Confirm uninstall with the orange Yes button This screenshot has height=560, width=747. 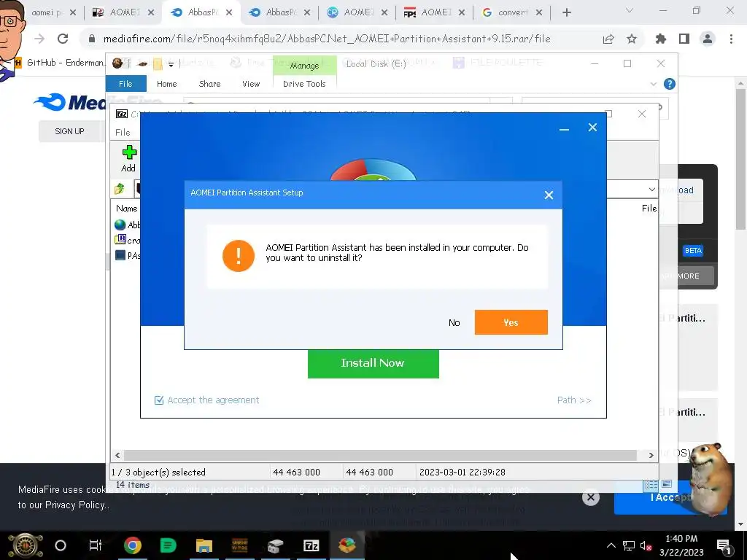tap(511, 322)
